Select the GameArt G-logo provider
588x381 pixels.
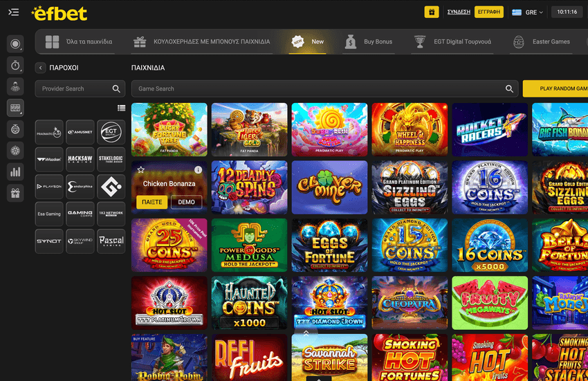click(111, 187)
